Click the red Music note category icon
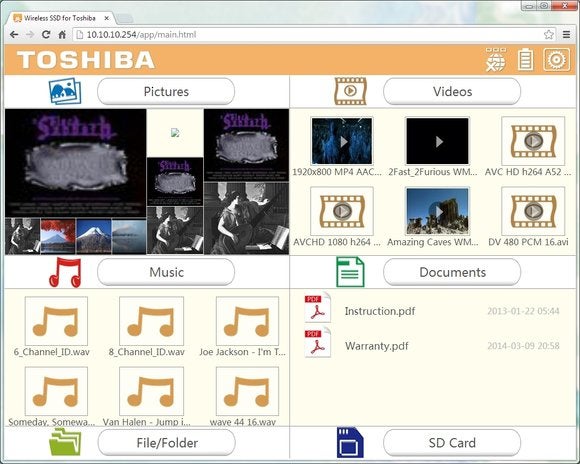Image resolution: width=580 pixels, height=464 pixels. coord(65,272)
